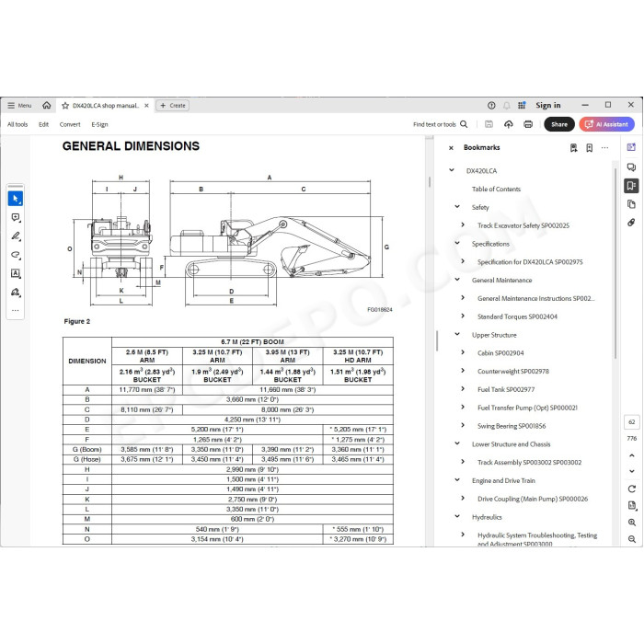Go to Home via house icon
This screenshot has width=644, height=644.
point(47,106)
